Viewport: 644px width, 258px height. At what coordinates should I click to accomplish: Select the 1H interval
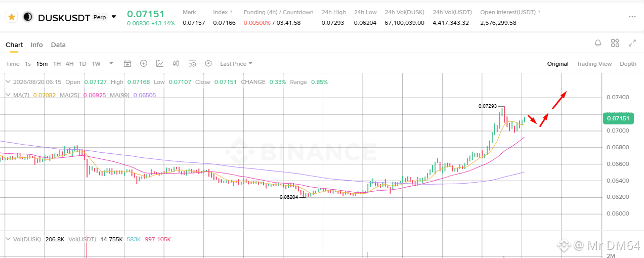[57, 64]
